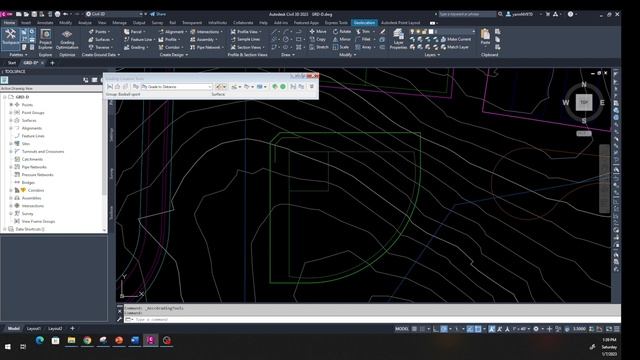The height and width of the screenshot is (360, 640).
Task: Select Corridors in the Toolspace tree
Action: coord(36,190)
